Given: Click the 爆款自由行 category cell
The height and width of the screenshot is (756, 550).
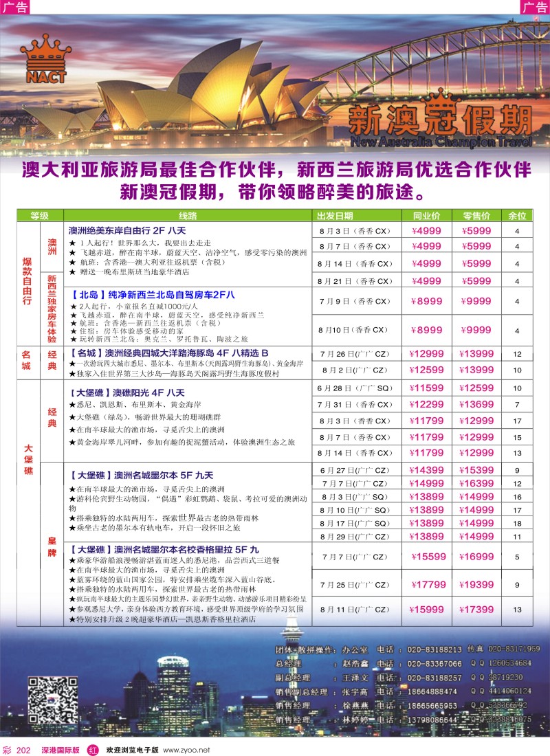Looking at the screenshot, I should (27, 281).
